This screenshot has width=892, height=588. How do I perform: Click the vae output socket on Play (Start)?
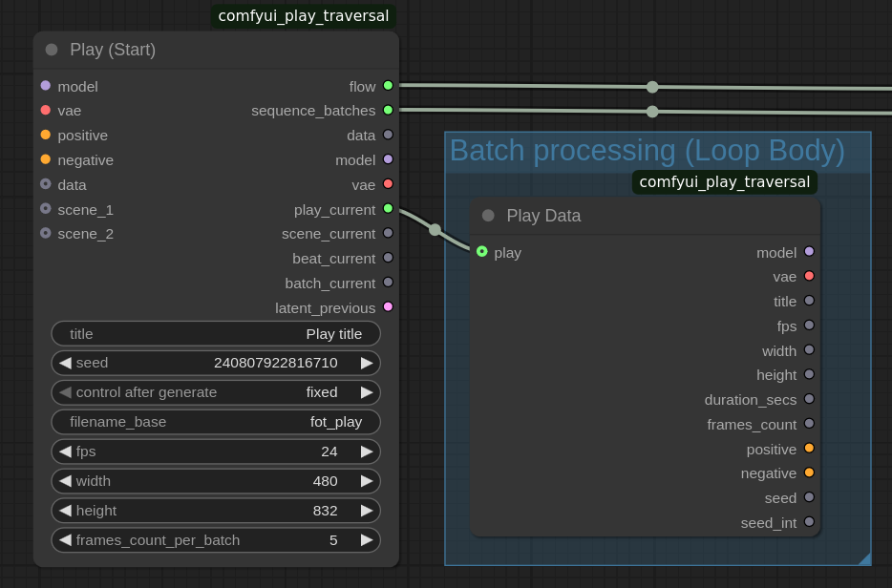coord(388,184)
